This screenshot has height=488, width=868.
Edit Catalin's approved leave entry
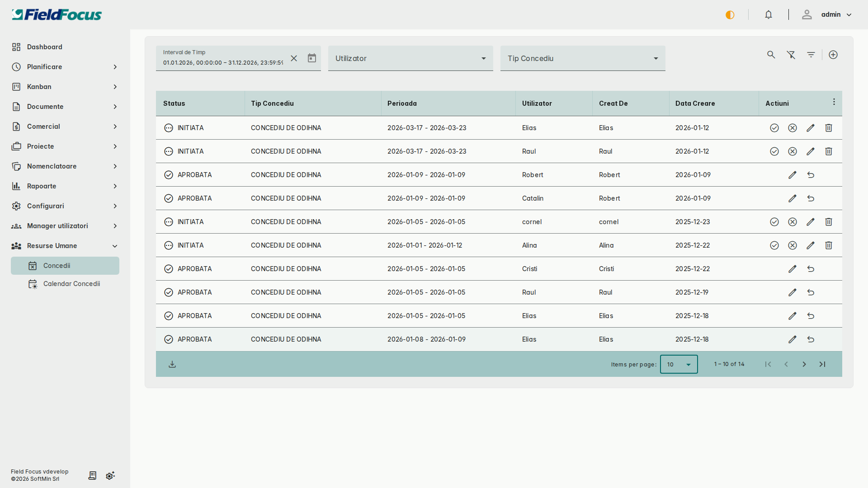792,198
